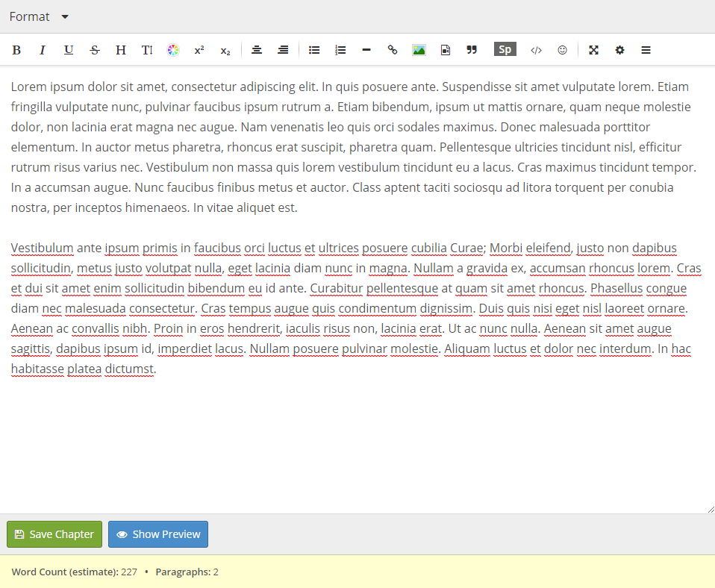Toggle the Sp spellcheck mode off
Viewport: 715px width, 588px height.
click(505, 49)
